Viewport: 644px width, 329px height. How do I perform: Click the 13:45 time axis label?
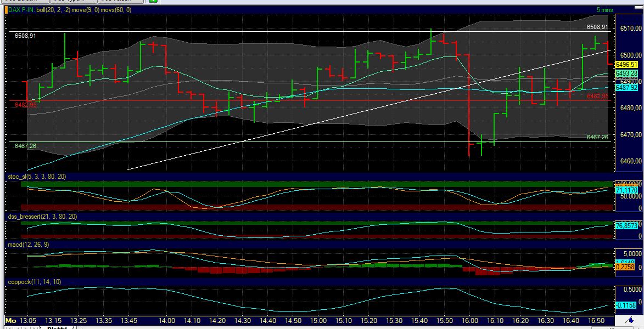pos(128,320)
